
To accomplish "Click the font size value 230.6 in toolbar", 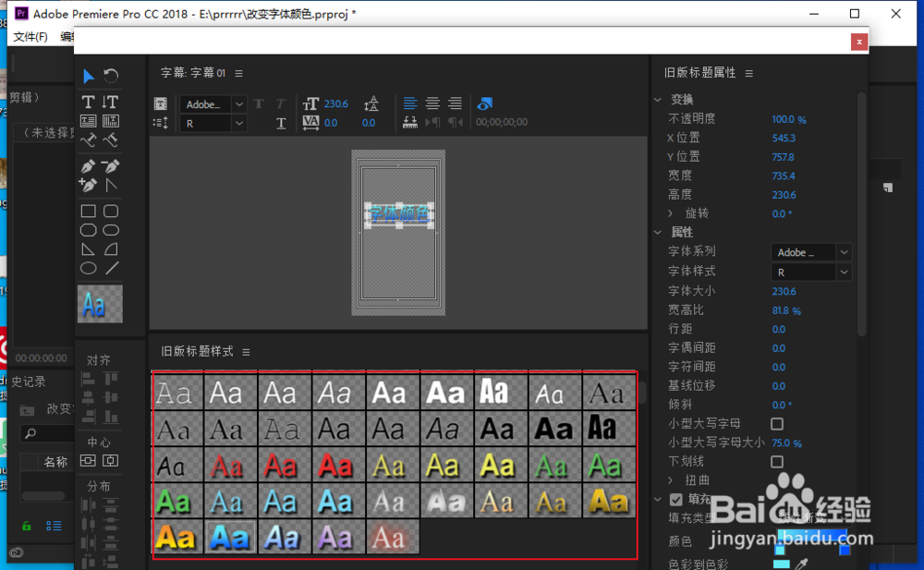I will [336, 103].
